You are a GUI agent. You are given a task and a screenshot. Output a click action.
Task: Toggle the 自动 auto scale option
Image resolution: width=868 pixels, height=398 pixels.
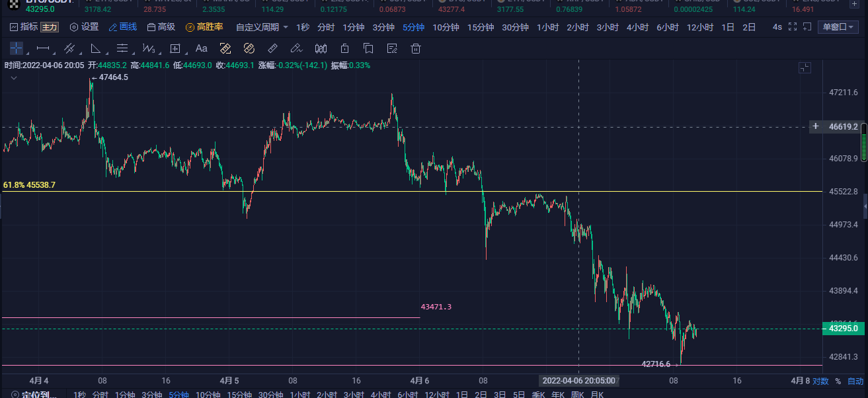855,381
